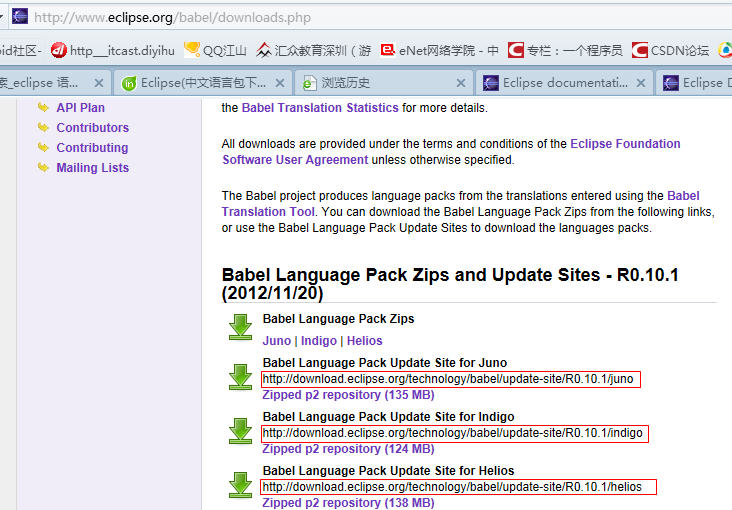Click the download arrow icon for Indigo update site
The image size is (732, 510).
coord(240,431)
